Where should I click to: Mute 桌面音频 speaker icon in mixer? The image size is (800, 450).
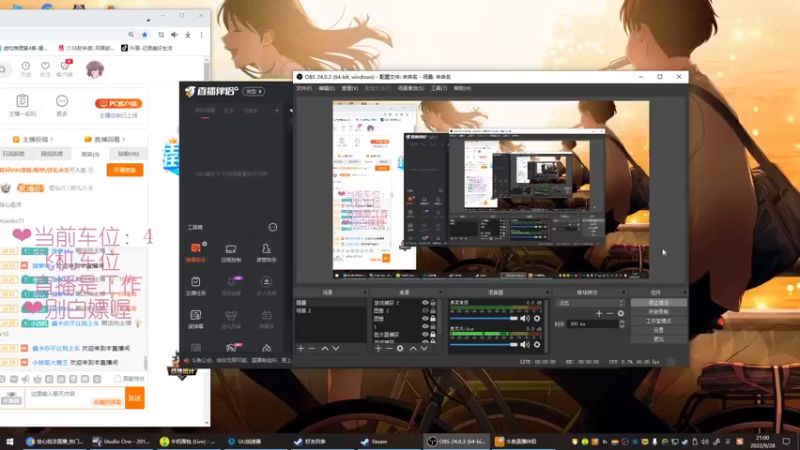tap(525, 318)
